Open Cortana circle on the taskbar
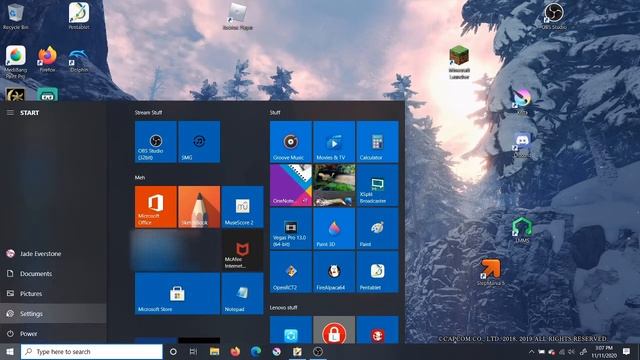 173,351
